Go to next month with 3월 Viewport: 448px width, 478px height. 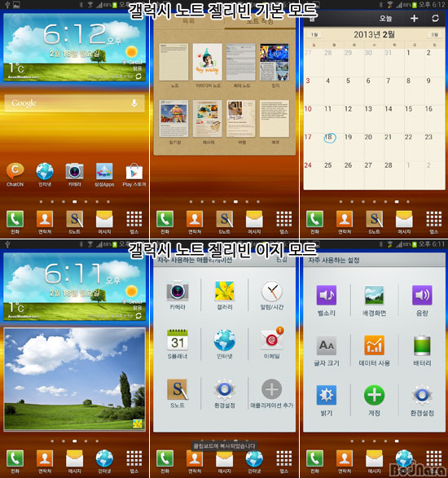point(434,35)
